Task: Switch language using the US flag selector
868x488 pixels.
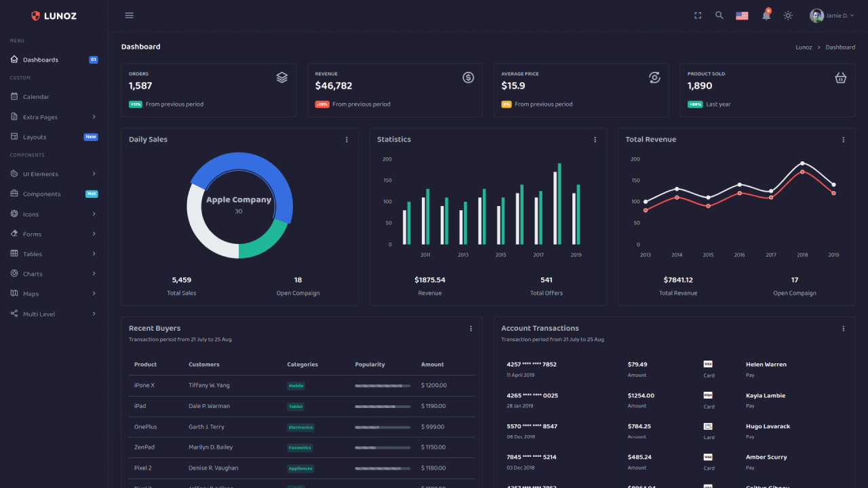Action: [742, 15]
